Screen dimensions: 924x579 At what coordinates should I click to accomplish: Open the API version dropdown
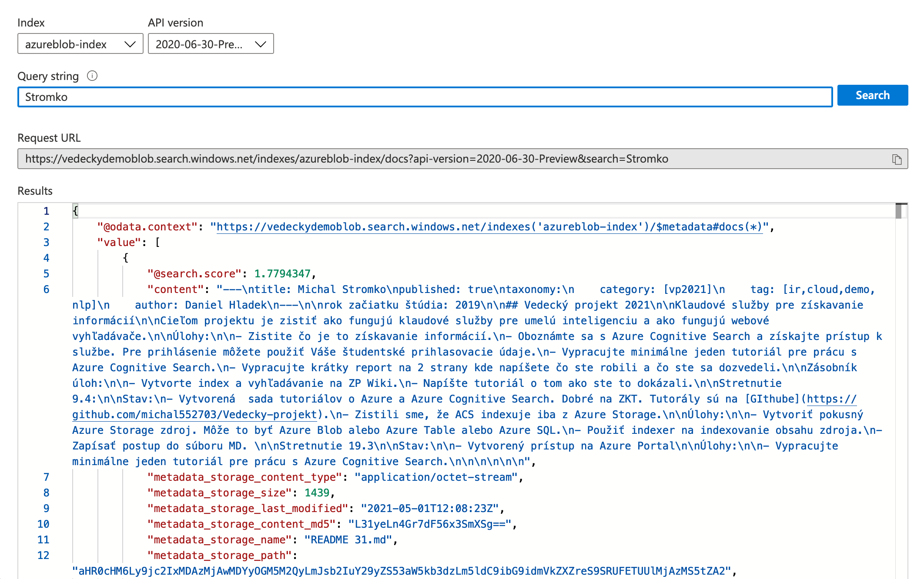(211, 44)
